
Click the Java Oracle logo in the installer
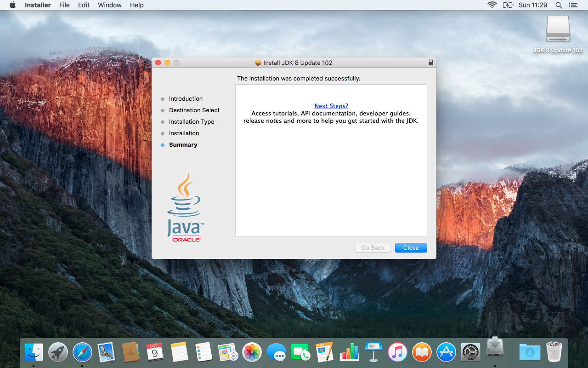click(x=185, y=206)
